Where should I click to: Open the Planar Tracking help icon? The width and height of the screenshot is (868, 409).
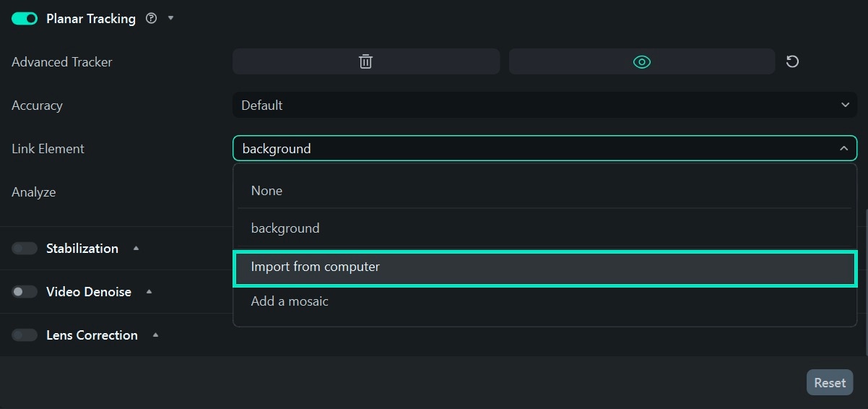[151, 19]
